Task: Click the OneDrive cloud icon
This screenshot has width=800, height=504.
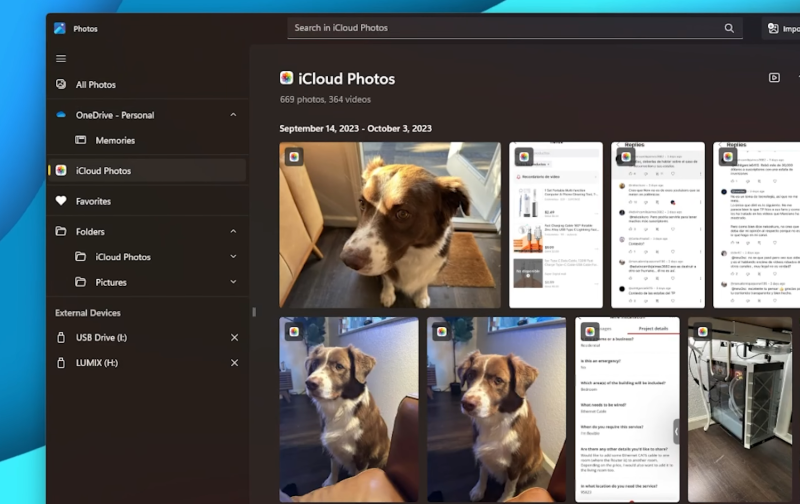Action: coord(61,115)
